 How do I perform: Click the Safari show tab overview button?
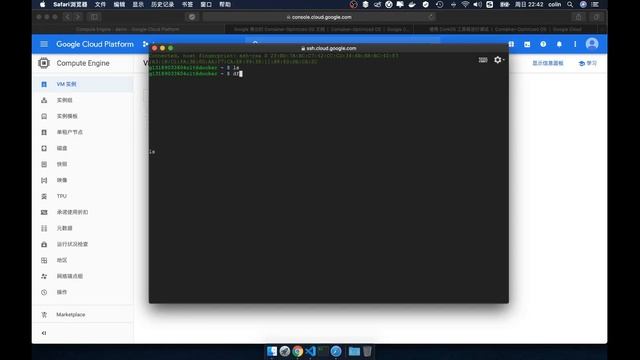point(596,17)
